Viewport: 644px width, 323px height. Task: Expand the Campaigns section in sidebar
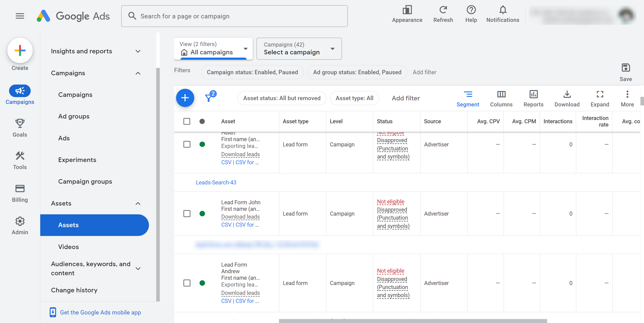tap(138, 73)
